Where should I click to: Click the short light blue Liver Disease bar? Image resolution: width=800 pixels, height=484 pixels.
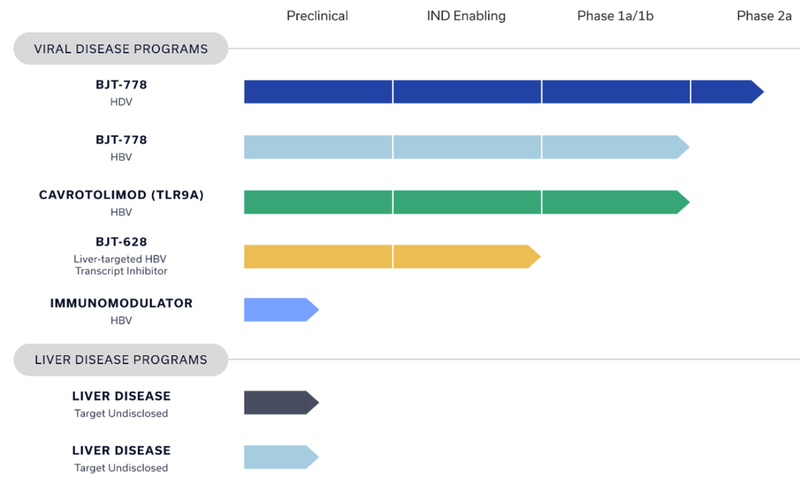tap(279, 457)
